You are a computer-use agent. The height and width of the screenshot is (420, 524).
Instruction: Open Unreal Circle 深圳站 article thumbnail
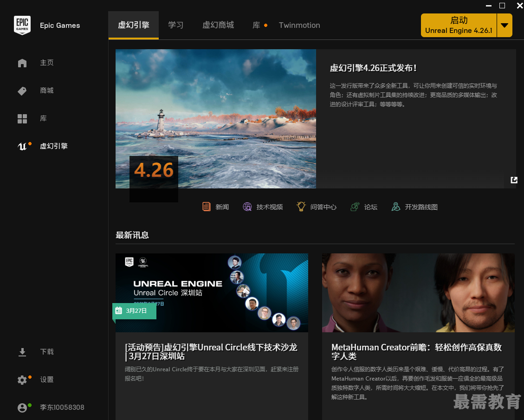212,293
